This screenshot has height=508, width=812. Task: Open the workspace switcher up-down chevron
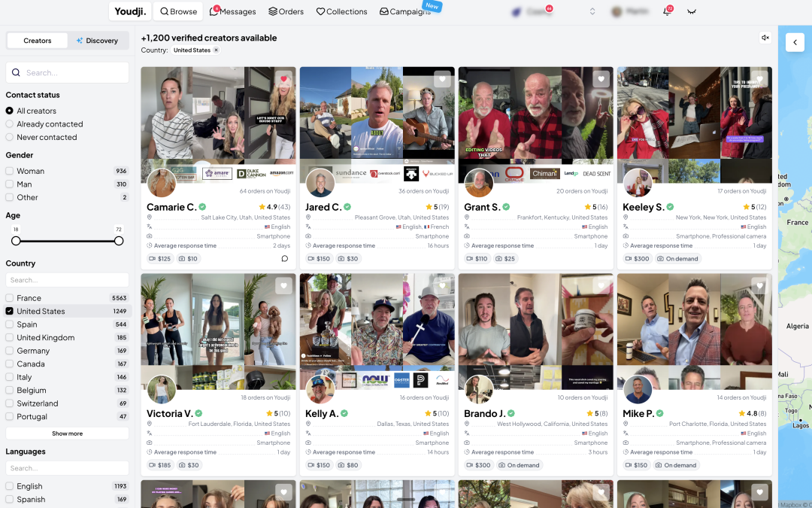[592, 11]
